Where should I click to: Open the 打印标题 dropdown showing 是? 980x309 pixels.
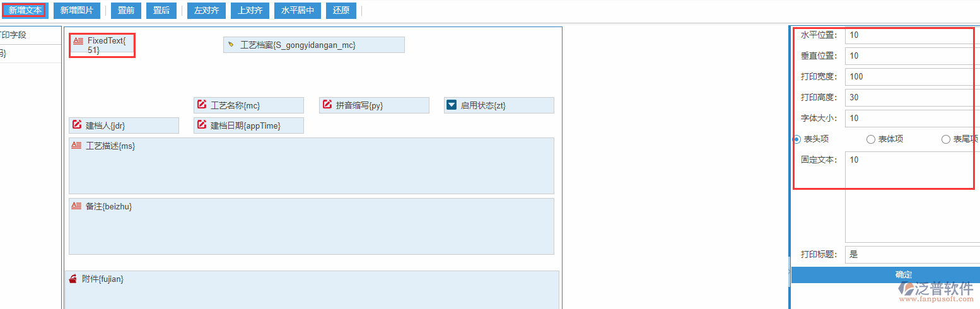click(x=913, y=255)
